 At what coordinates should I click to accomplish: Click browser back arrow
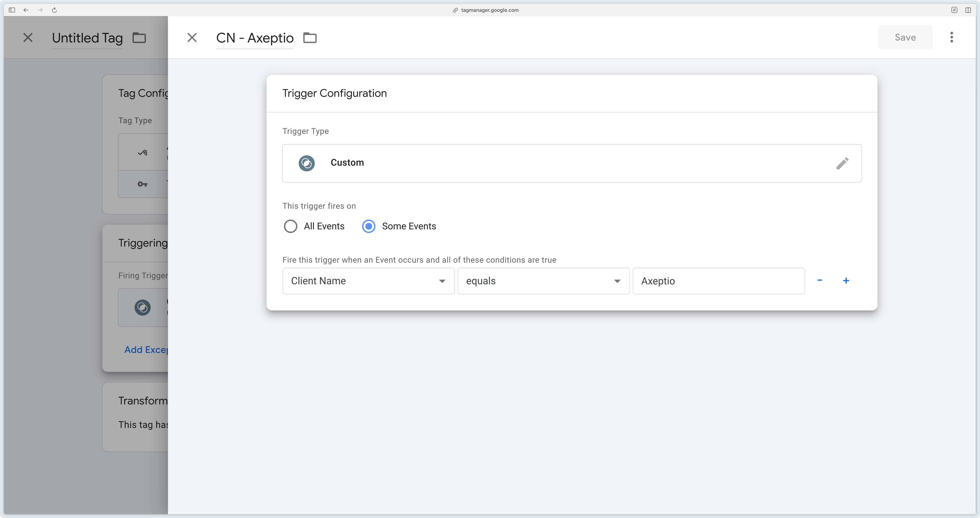pos(26,10)
